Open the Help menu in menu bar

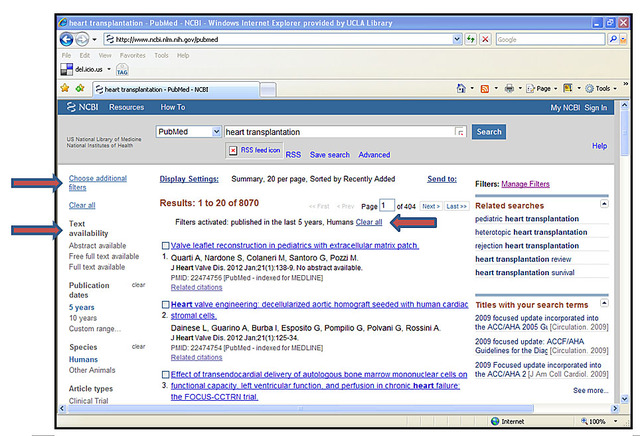183,56
